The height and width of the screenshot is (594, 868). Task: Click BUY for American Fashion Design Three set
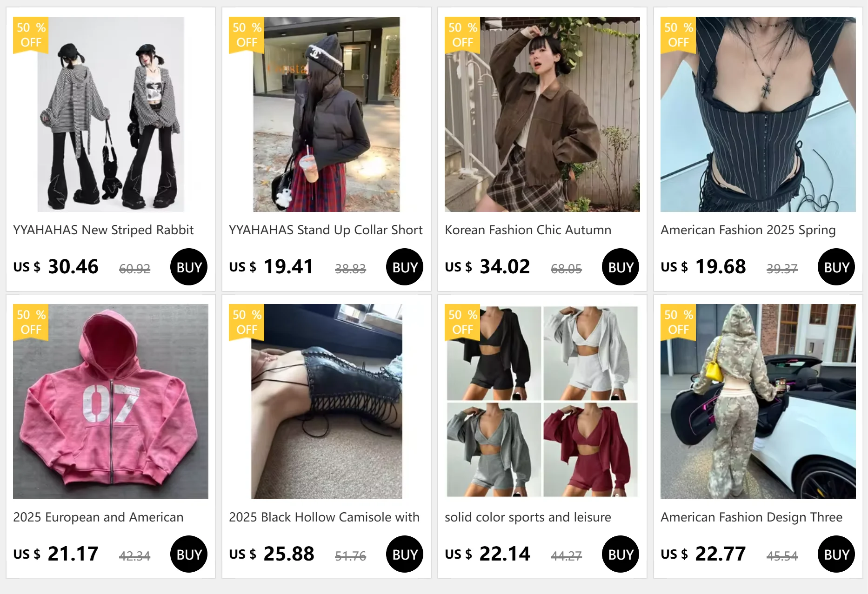tap(836, 554)
